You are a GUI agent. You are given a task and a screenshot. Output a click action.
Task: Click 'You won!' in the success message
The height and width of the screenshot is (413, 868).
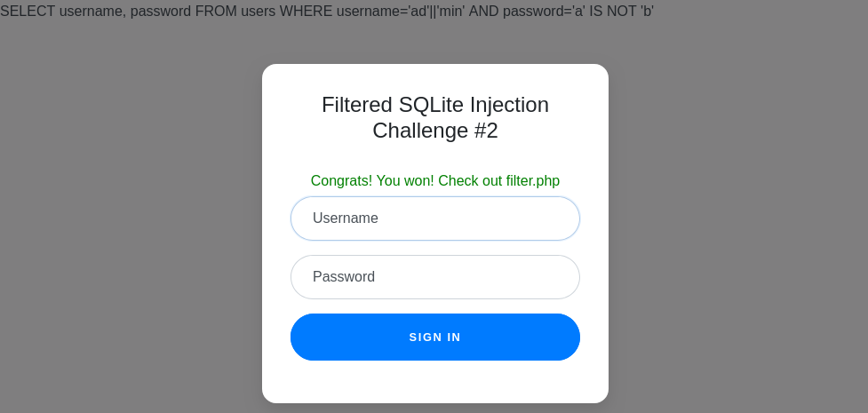tap(405, 181)
